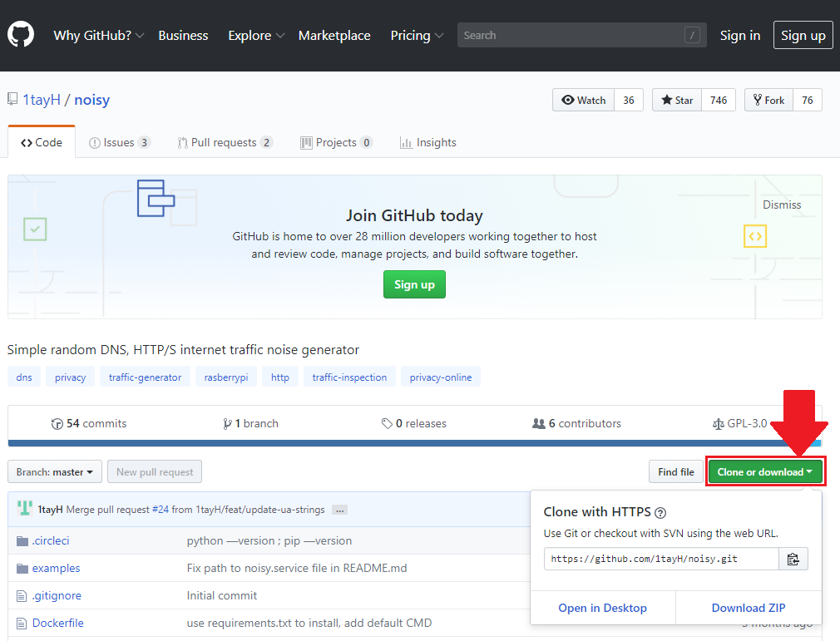
Task: Click Open in Desktop
Action: coord(603,608)
